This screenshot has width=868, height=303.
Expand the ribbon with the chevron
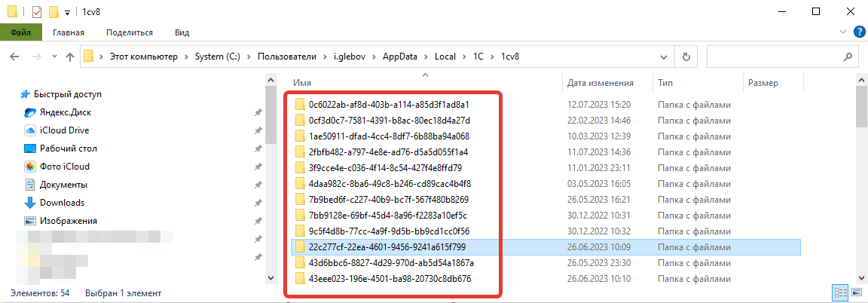(843, 32)
